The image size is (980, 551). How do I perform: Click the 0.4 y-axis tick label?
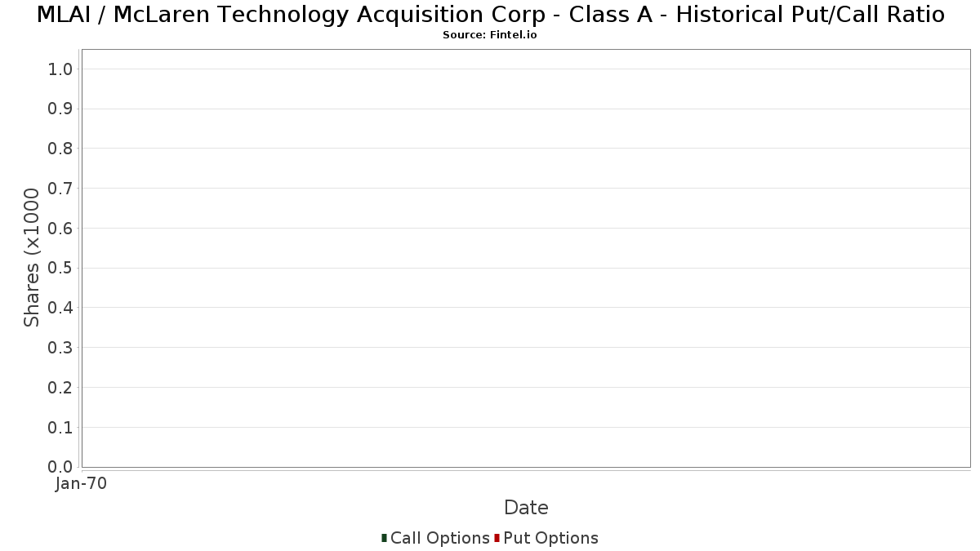click(x=61, y=308)
